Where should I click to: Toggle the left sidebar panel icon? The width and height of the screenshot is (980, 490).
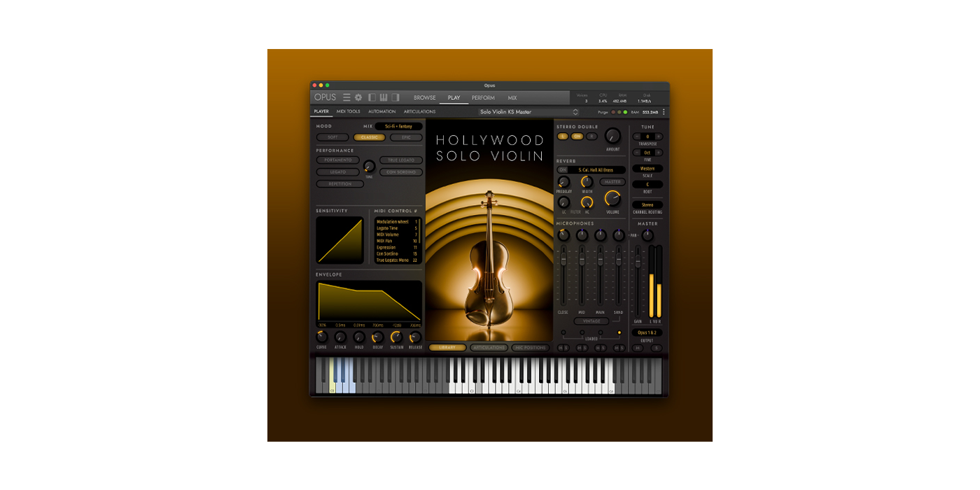coord(372,97)
